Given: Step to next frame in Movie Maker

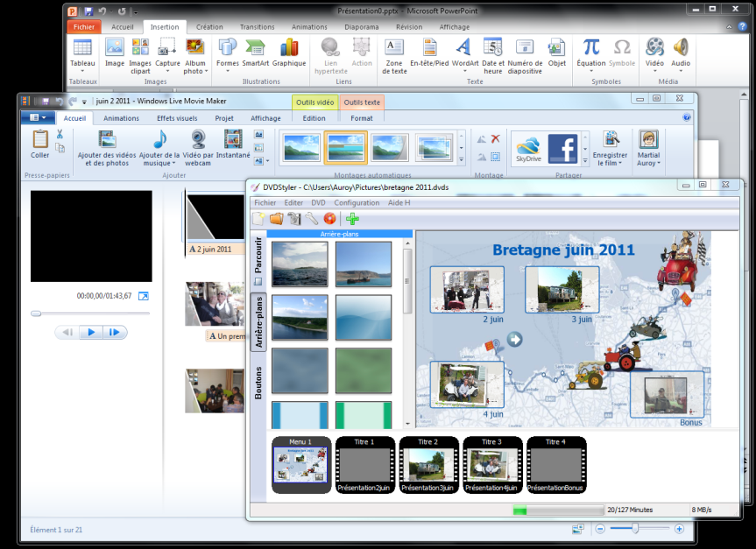Looking at the screenshot, I should (x=115, y=332).
